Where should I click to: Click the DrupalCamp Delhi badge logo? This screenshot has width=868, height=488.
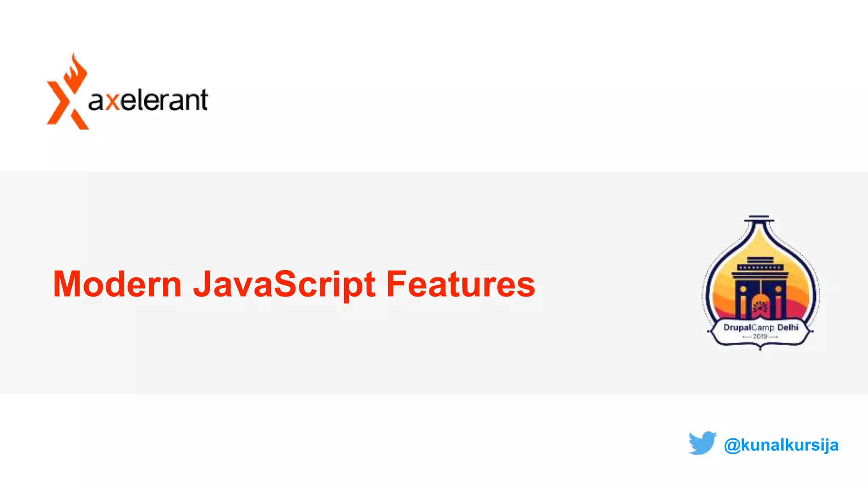tap(760, 283)
